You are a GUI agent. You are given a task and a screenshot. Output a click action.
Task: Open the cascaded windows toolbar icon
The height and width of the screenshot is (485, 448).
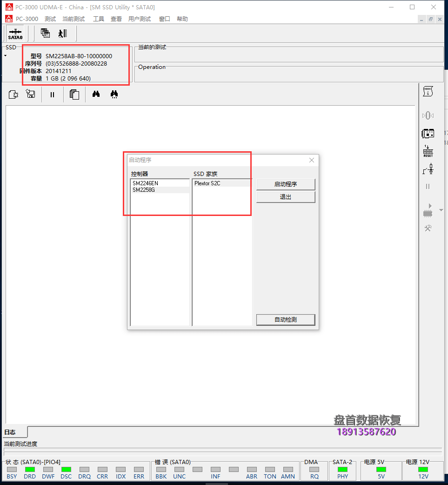point(45,33)
